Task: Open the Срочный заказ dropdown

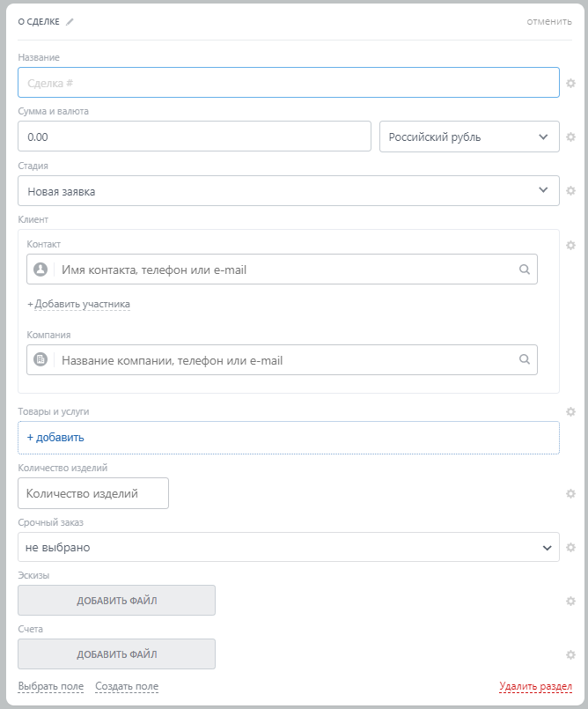Action: (288, 547)
